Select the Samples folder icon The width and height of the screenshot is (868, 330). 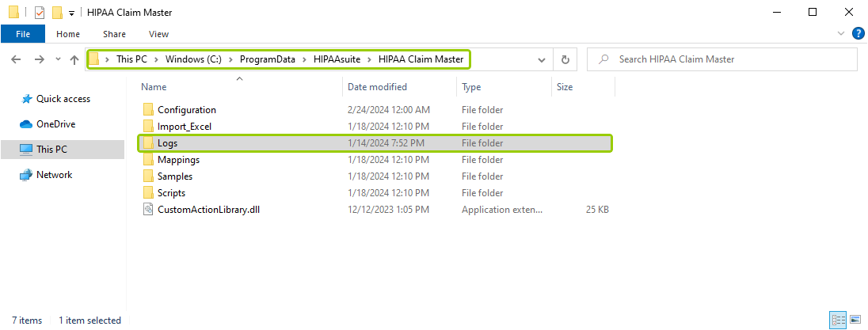coord(148,176)
